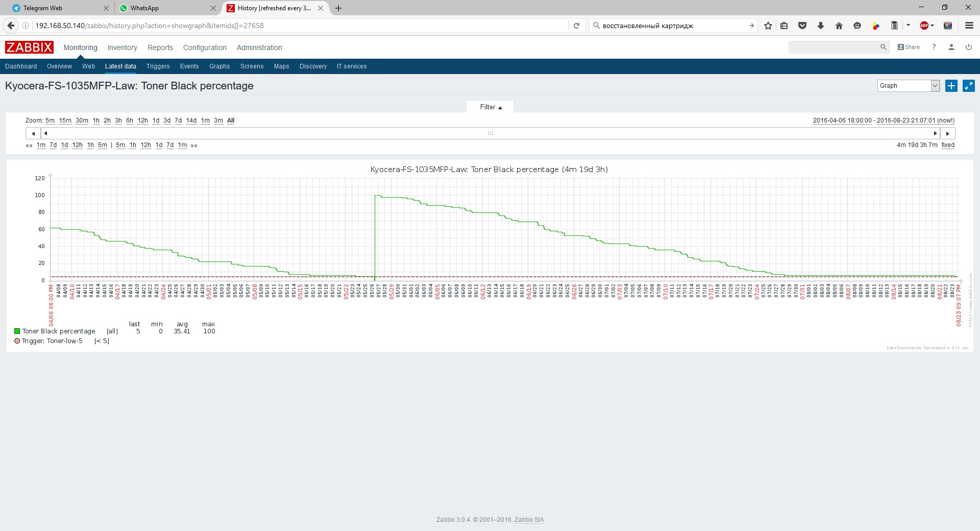Image resolution: width=980 pixels, height=531 pixels.
Task: Open the Graph view dropdown
Action: point(909,86)
